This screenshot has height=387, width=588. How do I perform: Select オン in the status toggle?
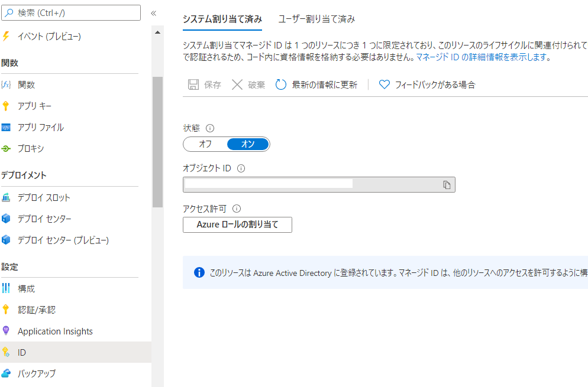click(x=248, y=144)
